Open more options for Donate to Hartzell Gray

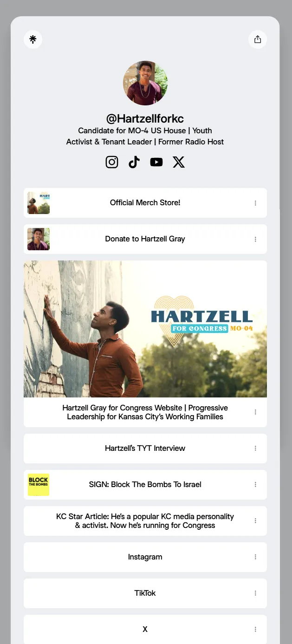click(255, 239)
